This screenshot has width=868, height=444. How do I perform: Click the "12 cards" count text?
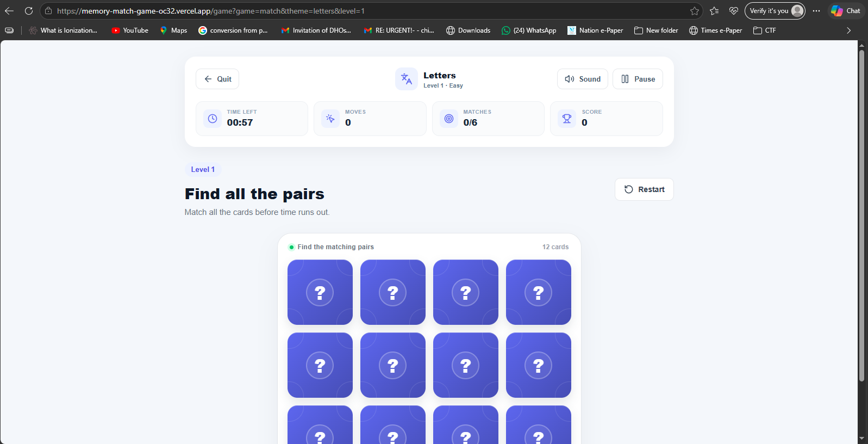pyautogui.click(x=555, y=247)
